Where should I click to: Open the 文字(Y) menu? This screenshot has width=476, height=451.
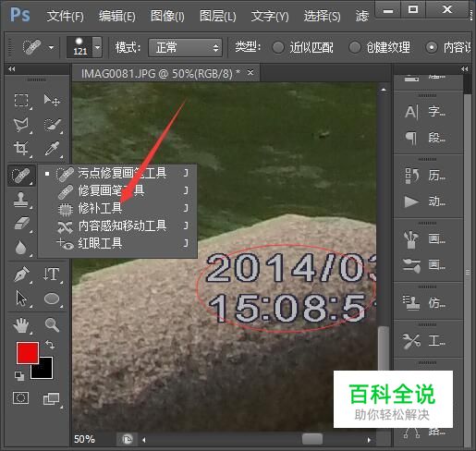coord(270,16)
